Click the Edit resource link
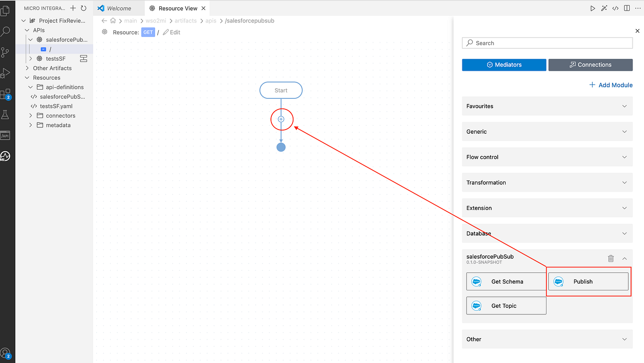The height and width of the screenshot is (363, 644). pyautogui.click(x=172, y=32)
